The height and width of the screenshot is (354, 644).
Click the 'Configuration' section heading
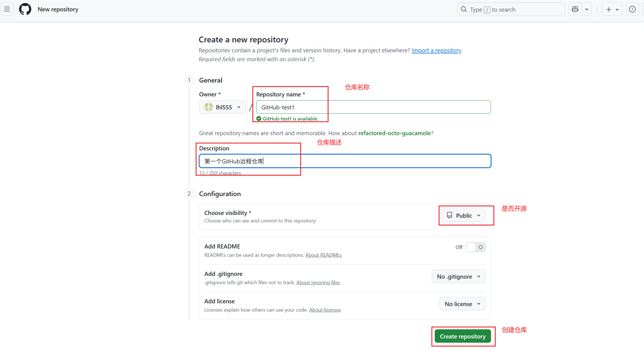[220, 194]
